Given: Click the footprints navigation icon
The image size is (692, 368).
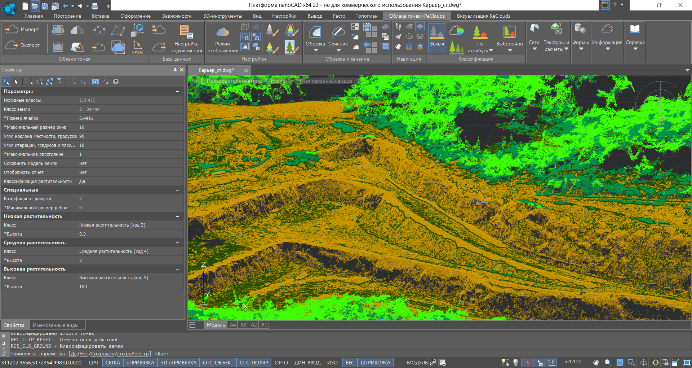Looking at the screenshot, I should pos(399,26).
